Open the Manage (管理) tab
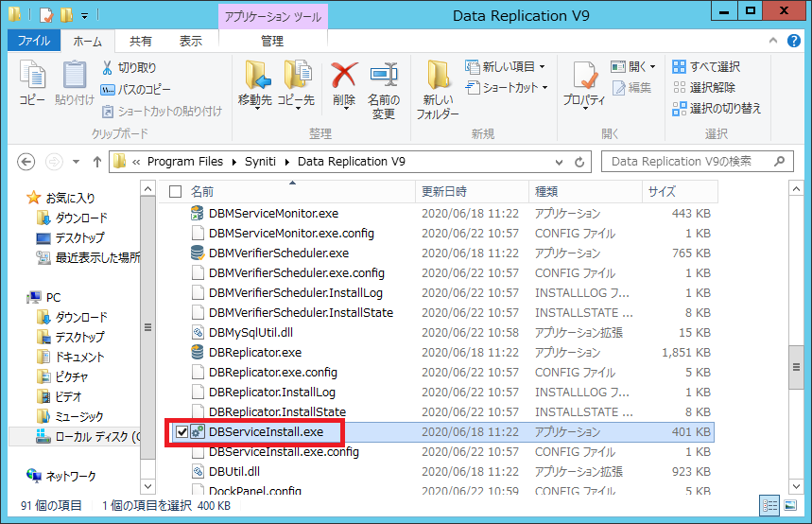This screenshot has width=812, height=524. [272, 41]
